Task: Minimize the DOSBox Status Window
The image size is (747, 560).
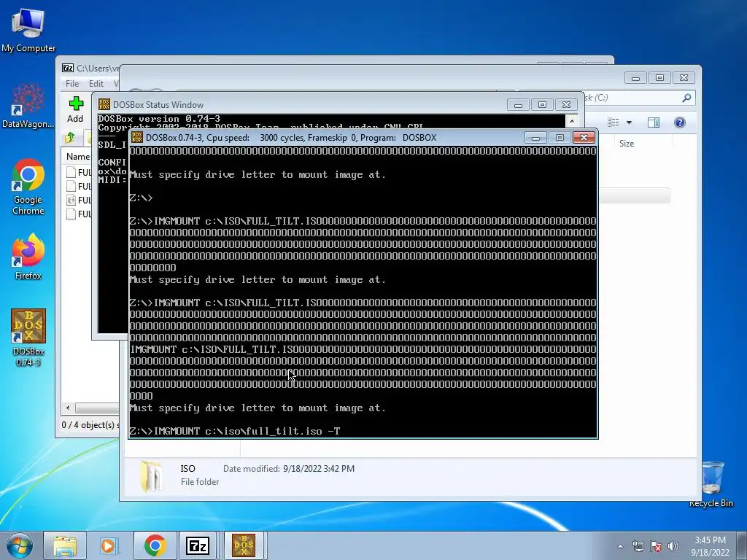Action: click(x=518, y=105)
